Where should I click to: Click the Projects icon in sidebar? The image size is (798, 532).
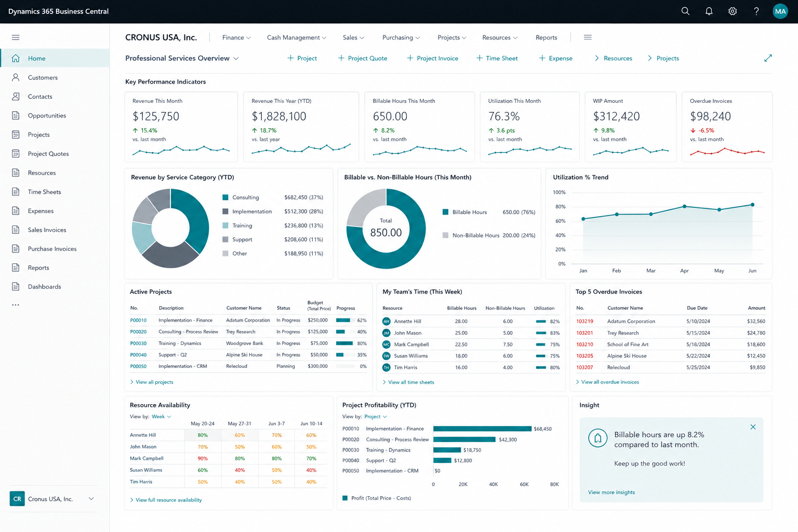tap(16, 135)
